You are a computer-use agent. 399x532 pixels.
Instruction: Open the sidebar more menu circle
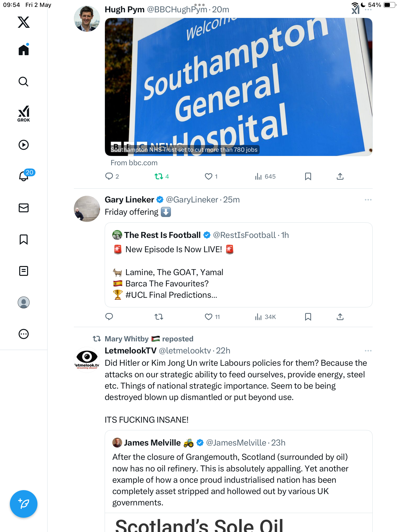pyautogui.click(x=24, y=334)
